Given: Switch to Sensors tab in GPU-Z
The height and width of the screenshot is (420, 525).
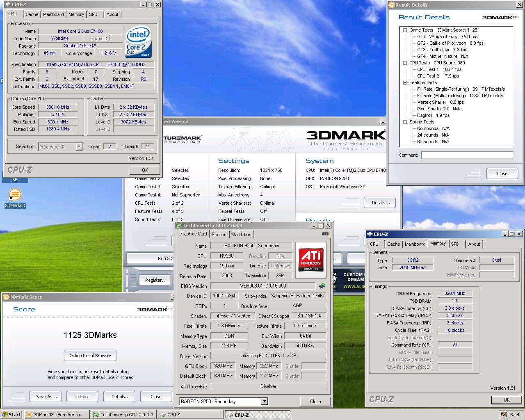Looking at the screenshot, I should pos(219,235).
